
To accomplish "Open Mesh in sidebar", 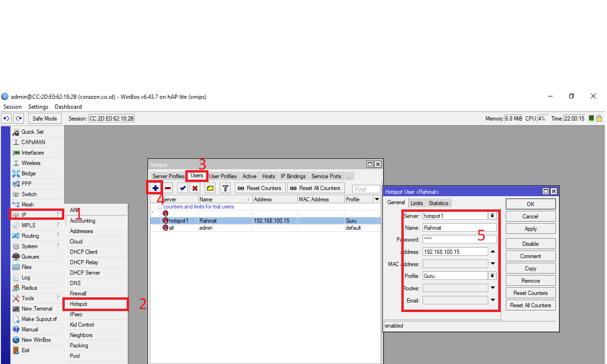I will coord(37,205).
